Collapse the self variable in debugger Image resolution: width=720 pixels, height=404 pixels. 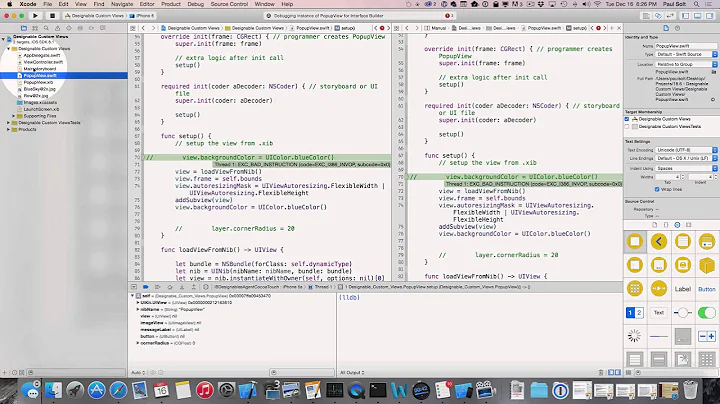[x=132, y=296]
